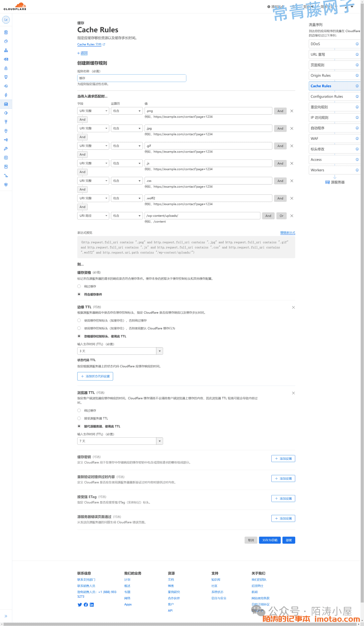Open the Email envelope sidebar icon
This screenshot has width=364, height=626.
coord(6,59)
